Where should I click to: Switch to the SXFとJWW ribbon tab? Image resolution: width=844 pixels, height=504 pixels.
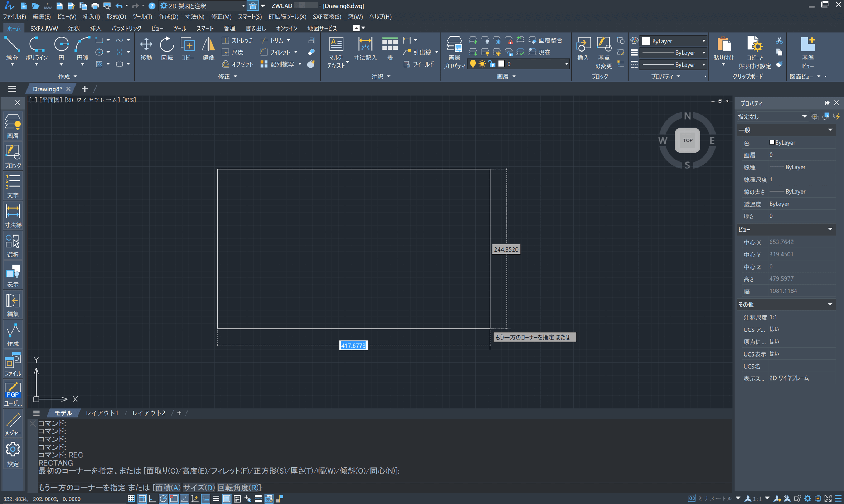click(x=44, y=28)
